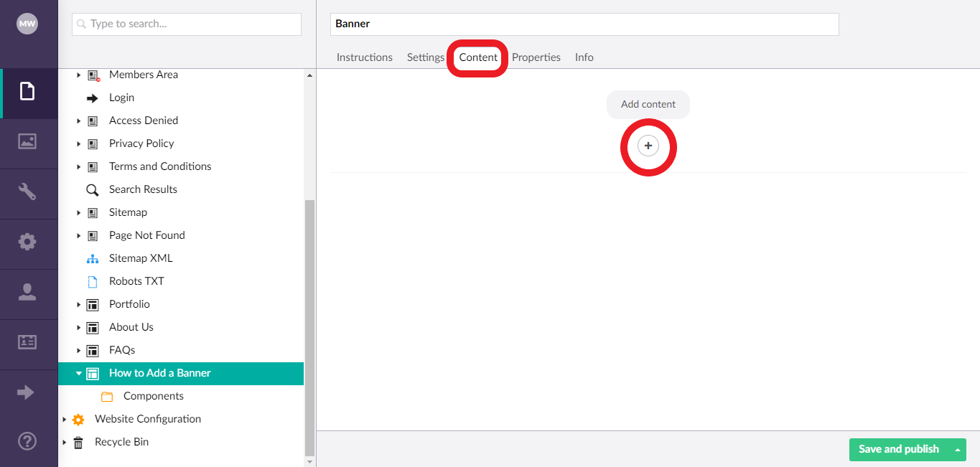Click the Banner name input field
980x467 pixels.
click(x=584, y=24)
